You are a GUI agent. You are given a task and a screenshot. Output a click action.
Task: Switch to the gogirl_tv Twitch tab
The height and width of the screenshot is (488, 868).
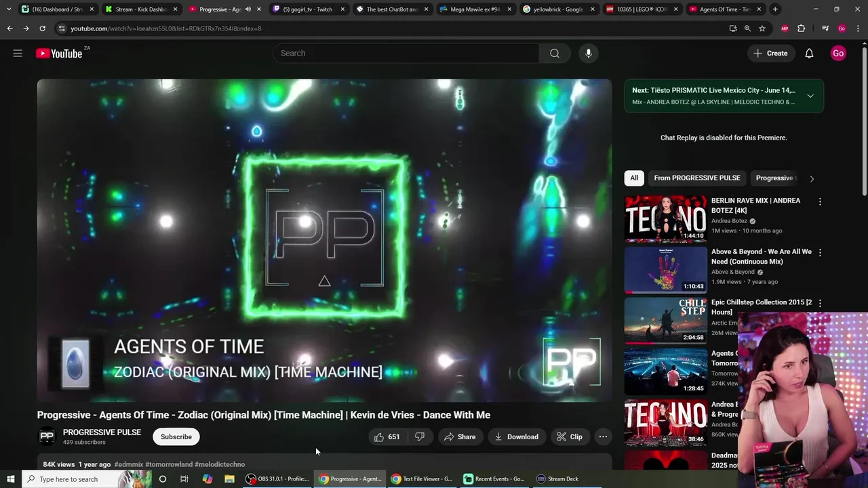tap(309, 9)
